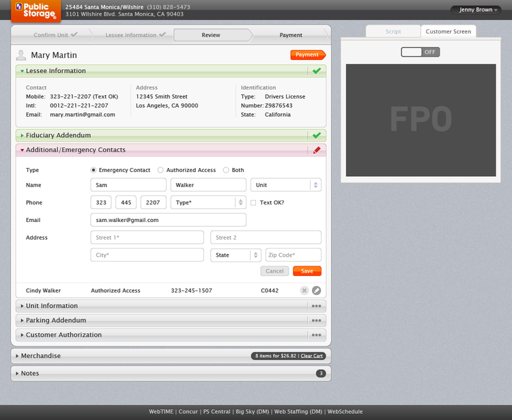Click the mobile number 323-221-2207

[70, 97]
